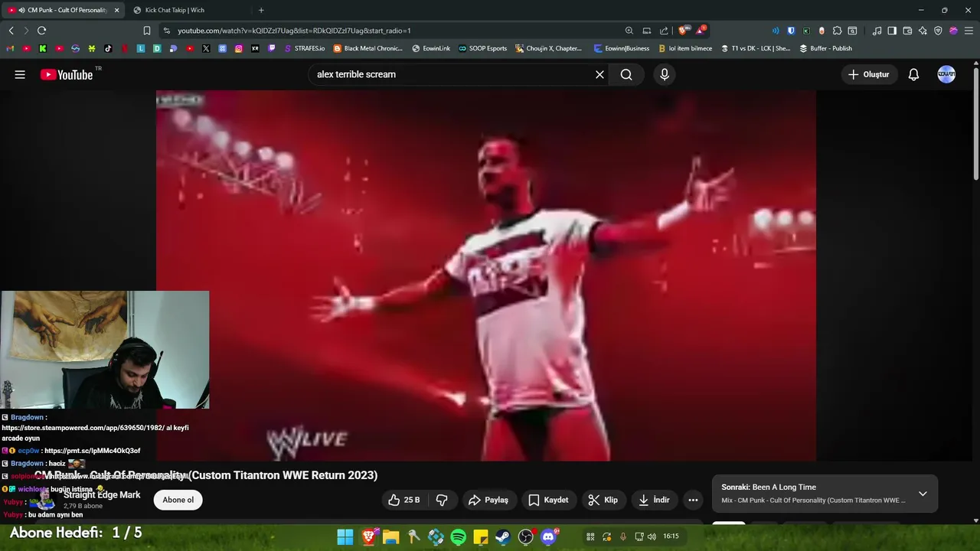Open Brave Leo AI sparkle icon
This screenshot has width=980, height=551.
[923, 31]
